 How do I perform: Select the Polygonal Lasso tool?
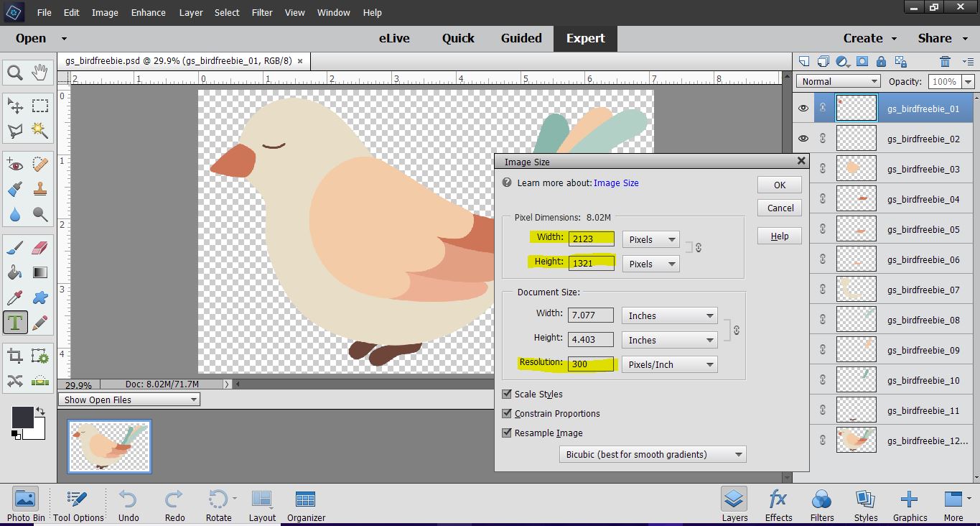pos(15,131)
